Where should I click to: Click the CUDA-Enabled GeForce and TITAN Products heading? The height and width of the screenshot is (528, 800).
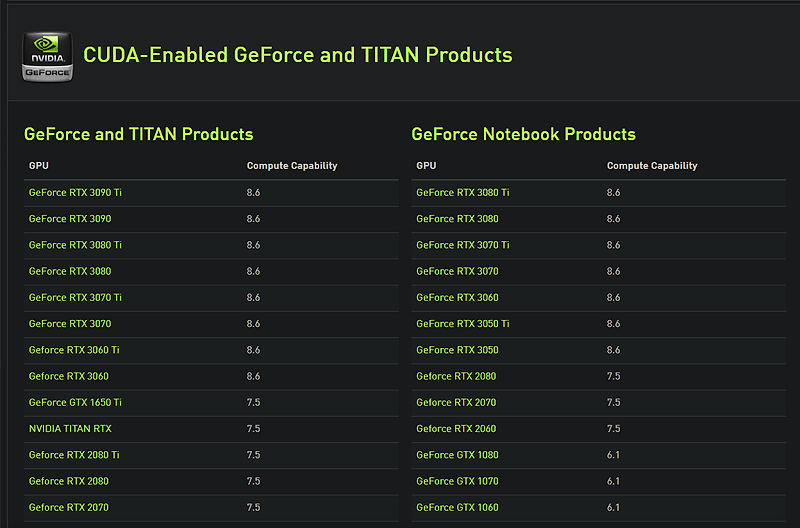pos(297,55)
